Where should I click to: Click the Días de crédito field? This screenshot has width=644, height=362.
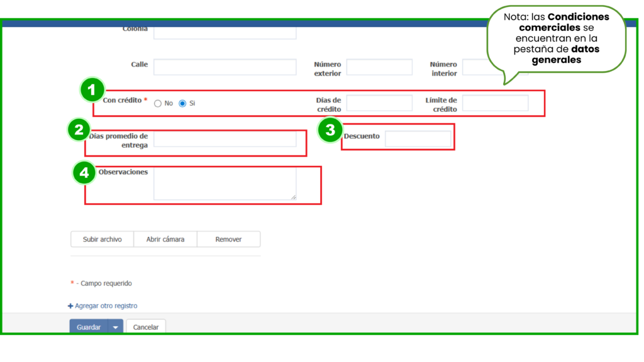click(379, 103)
